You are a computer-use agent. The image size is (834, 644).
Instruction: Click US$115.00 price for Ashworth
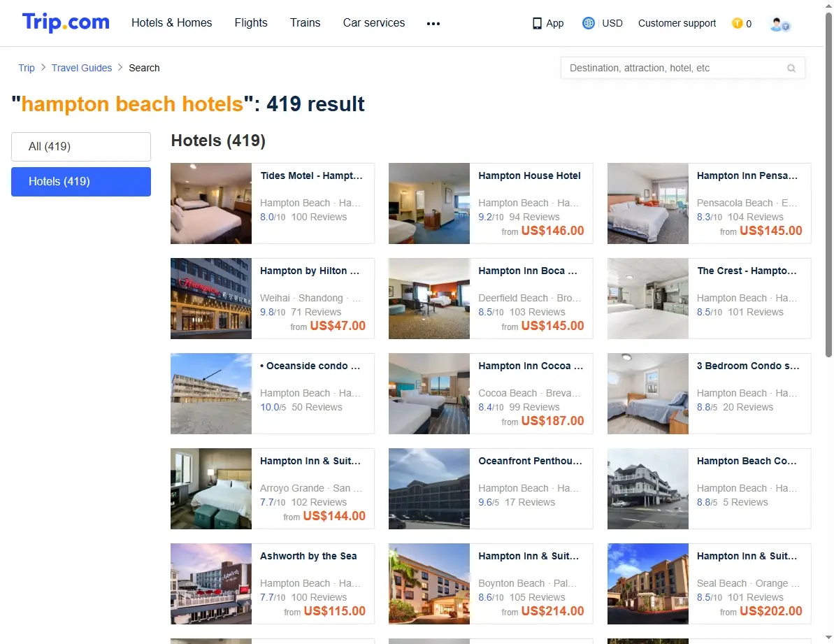pos(335,612)
